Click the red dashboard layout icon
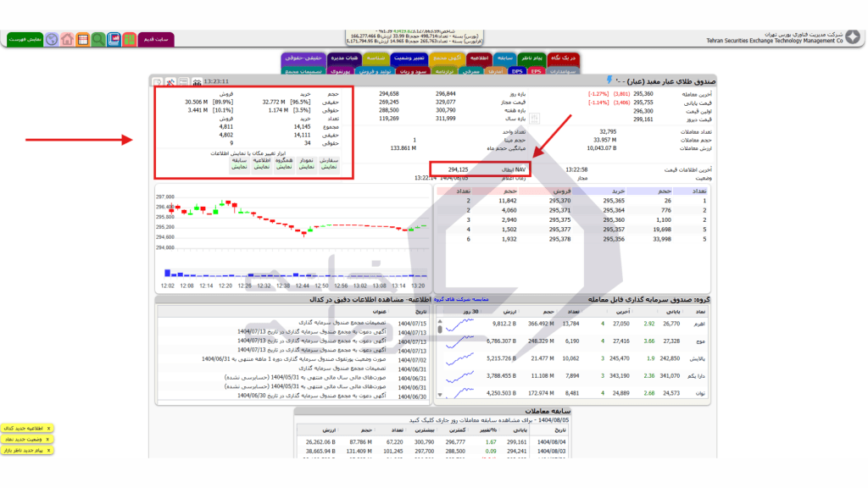 (x=129, y=39)
